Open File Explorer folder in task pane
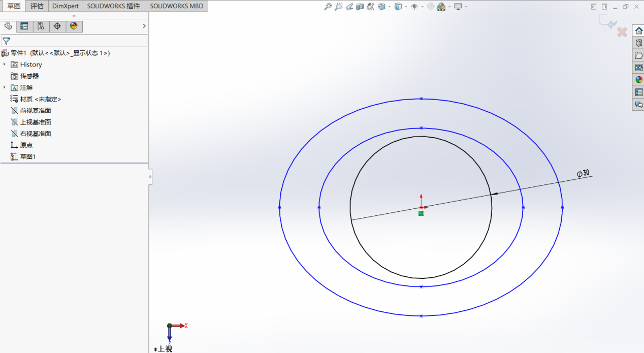Screen dimensions: 644x353 [x=638, y=55]
